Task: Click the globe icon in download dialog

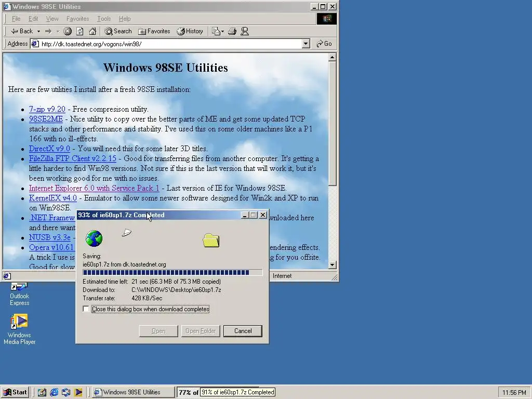Action: (x=94, y=238)
